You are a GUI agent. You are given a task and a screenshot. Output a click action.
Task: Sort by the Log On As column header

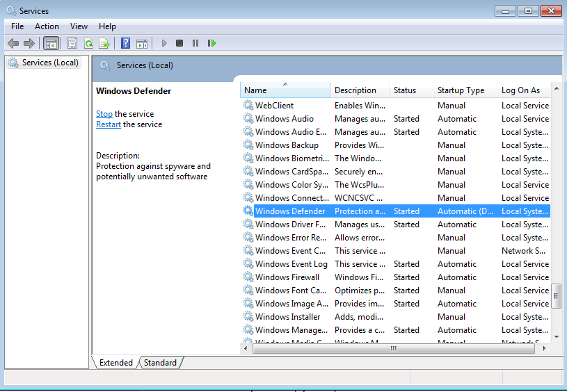click(x=524, y=90)
